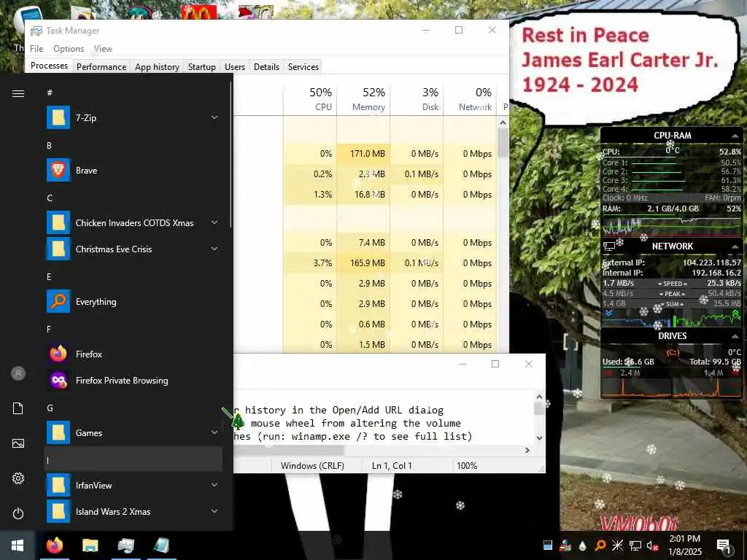This screenshot has width=747, height=560.
Task: Select the 3.7% CPU cell
Action: (309, 262)
